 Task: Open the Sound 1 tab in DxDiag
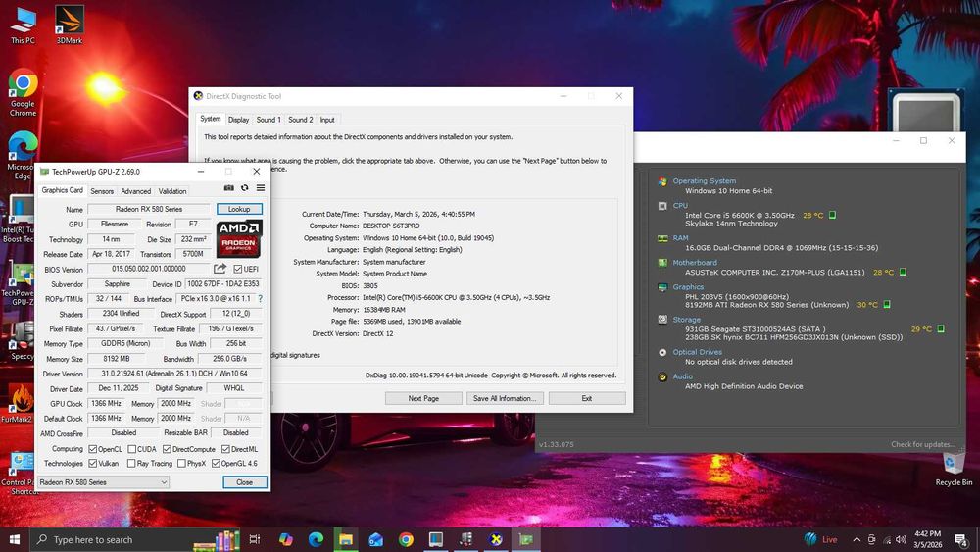[269, 120]
